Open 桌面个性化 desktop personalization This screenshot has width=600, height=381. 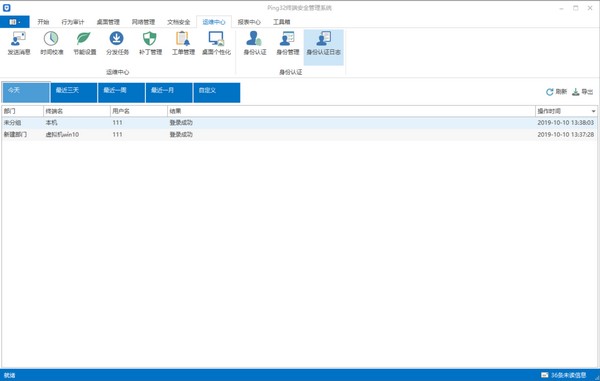[216, 44]
